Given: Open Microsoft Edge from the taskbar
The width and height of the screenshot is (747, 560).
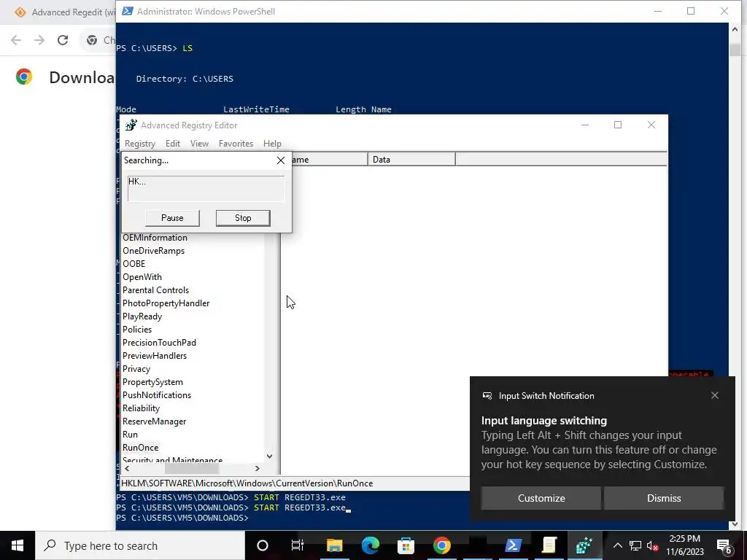Looking at the screenshot, I should [370, 545].
